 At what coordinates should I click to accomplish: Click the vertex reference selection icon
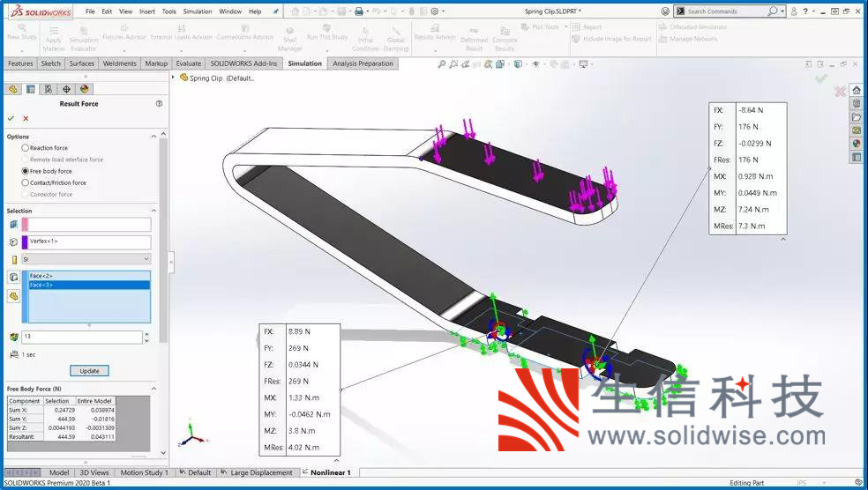tap(14, 241)
